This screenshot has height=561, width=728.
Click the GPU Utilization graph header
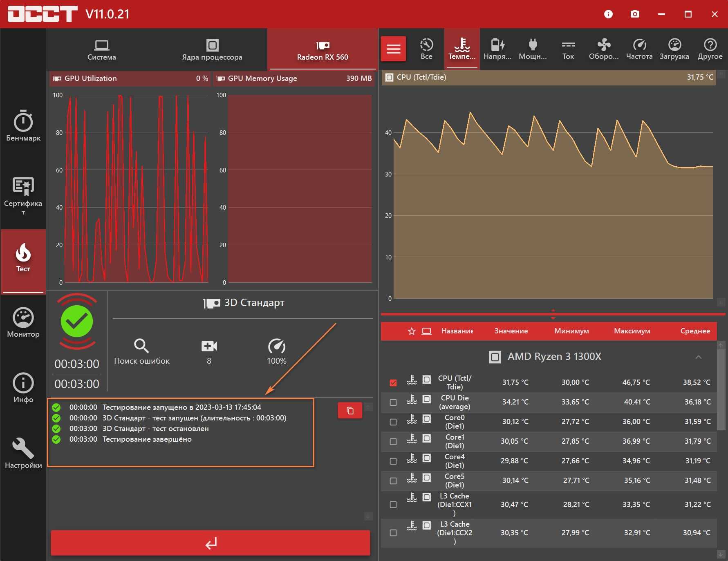click(x=130, y=78)
